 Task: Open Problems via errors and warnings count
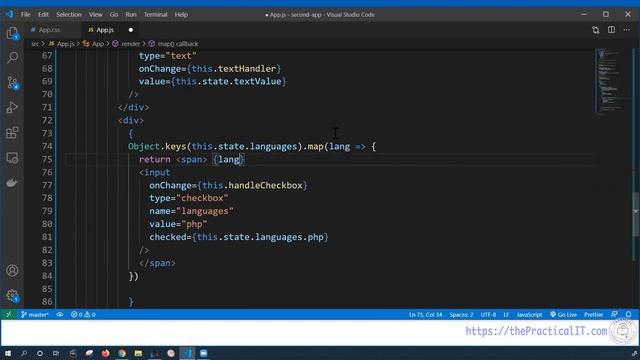(83, 314)
